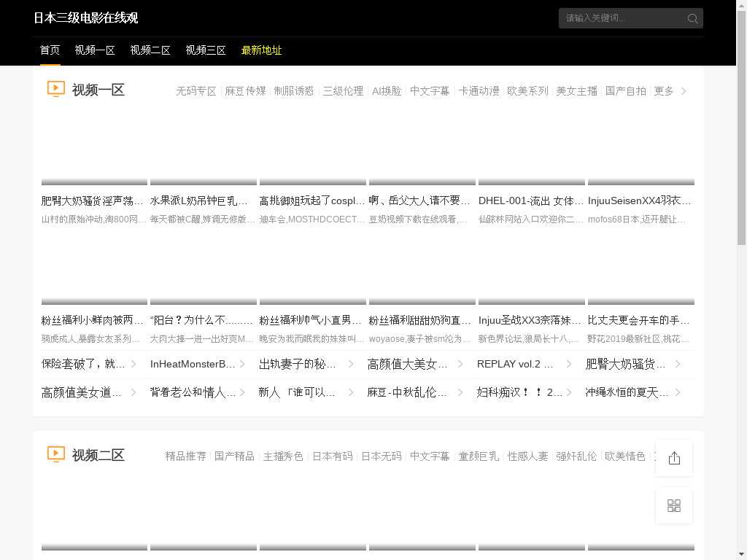Switch to 视频三区 in the navigation bar
The width and height of the screenshot is (747, 560).
pyautogui.click(x=206, y=50)
